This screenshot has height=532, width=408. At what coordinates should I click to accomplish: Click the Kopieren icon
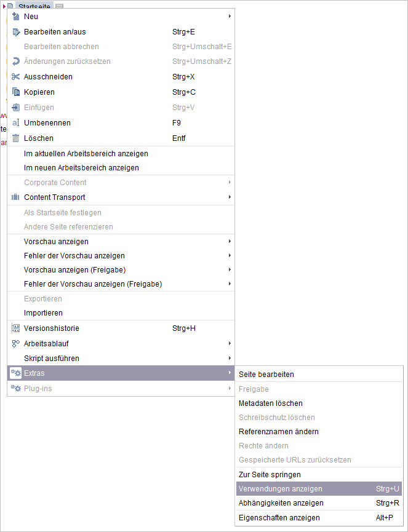click(16, 92)
